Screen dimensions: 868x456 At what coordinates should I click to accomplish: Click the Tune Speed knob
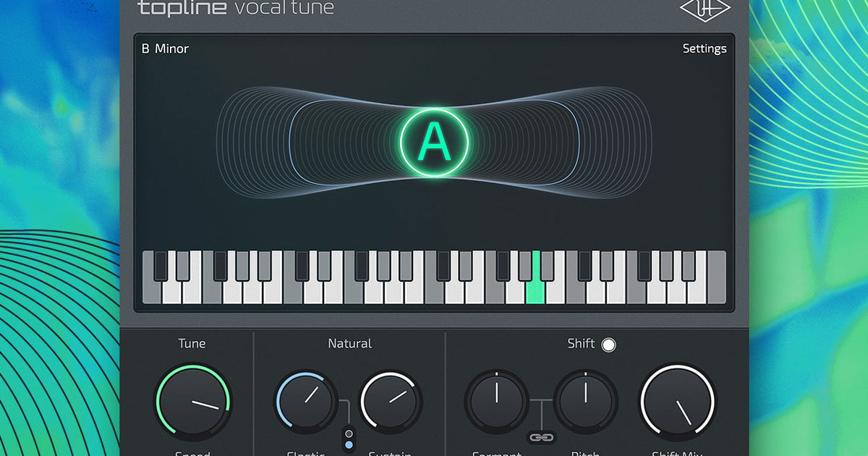tap(193, 401)
